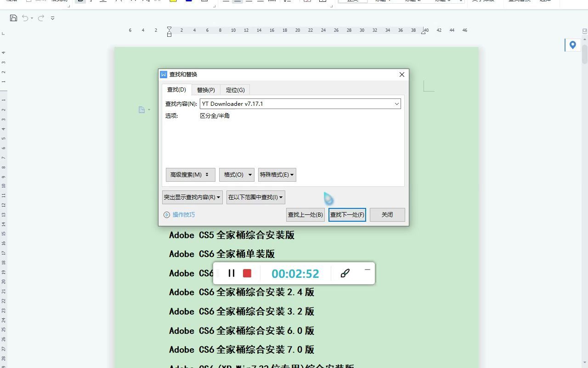Viewport: 588px width, 368px height.
Task: Apply blue font color
Action: click(188, 1)
